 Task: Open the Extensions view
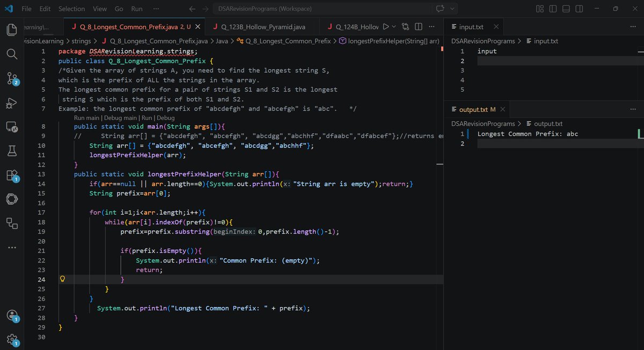tap(12, 176)
